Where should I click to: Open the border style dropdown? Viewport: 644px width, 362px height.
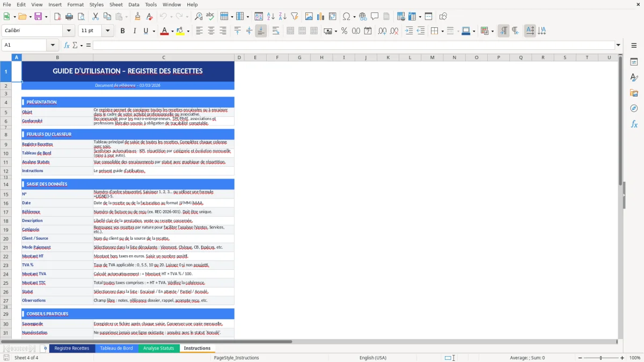(458, 31)
